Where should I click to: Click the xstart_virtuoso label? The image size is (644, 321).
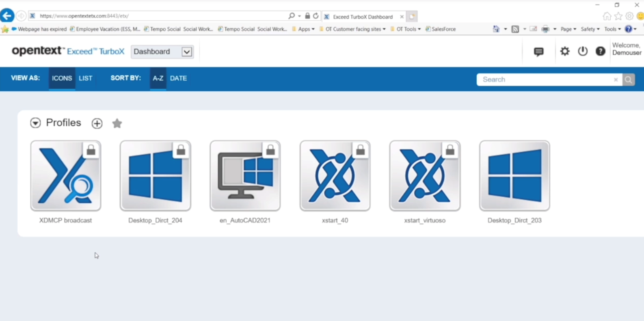tap(425, 220)
